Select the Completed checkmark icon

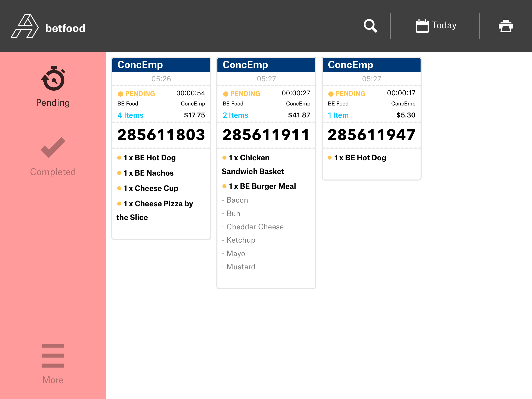coord(53,148)
